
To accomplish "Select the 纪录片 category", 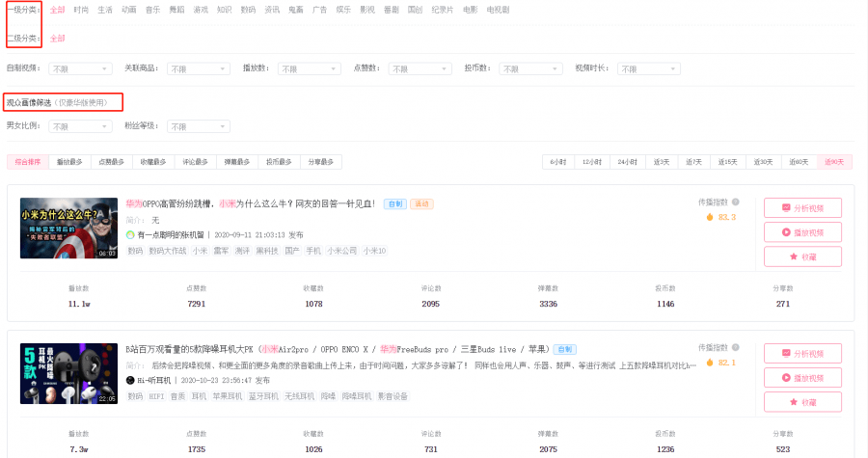I will (443, 10).
